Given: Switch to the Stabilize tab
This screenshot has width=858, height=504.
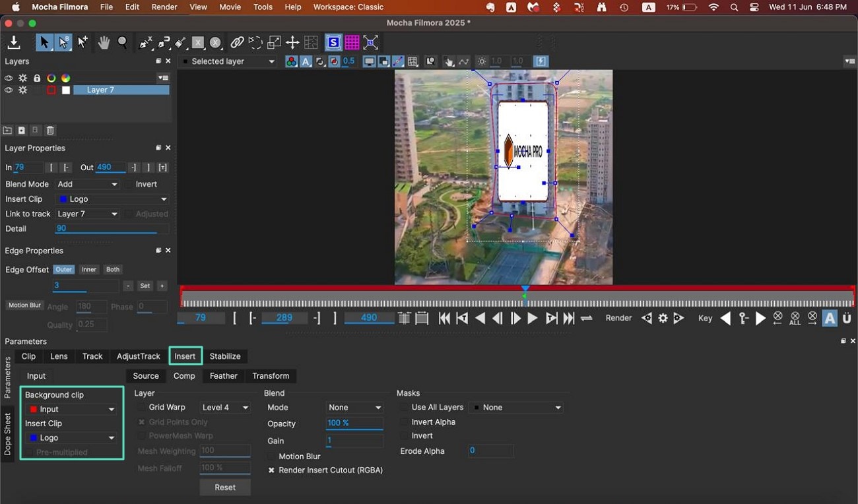Looking at the screenshot, I should [225, 356].
